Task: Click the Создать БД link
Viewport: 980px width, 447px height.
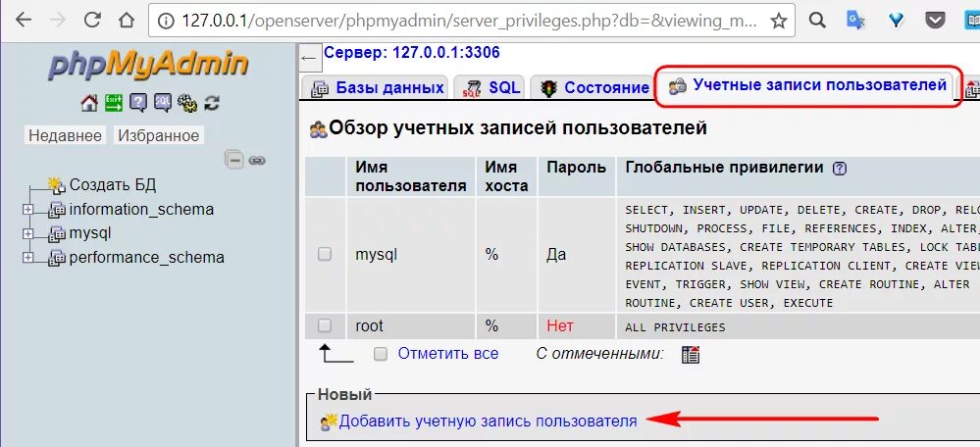Action: [113, 185]
